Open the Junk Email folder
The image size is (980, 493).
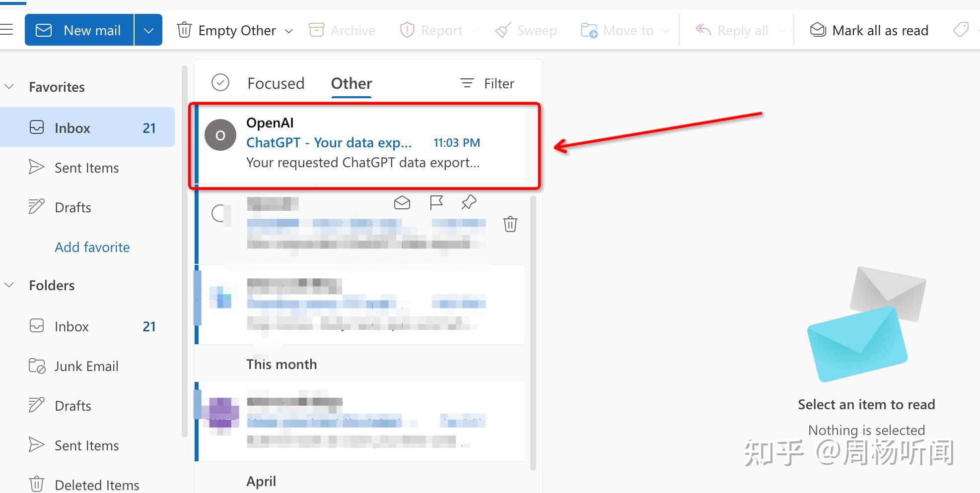pos(86,366)
